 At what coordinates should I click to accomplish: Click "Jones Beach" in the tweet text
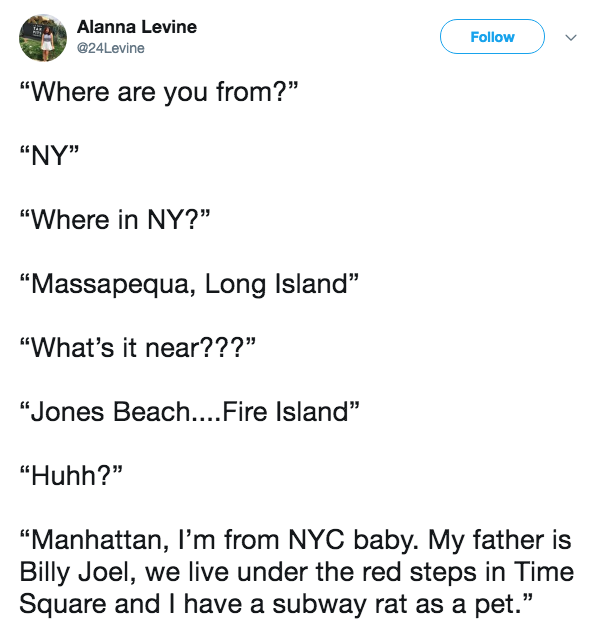(x=110, y=412)
